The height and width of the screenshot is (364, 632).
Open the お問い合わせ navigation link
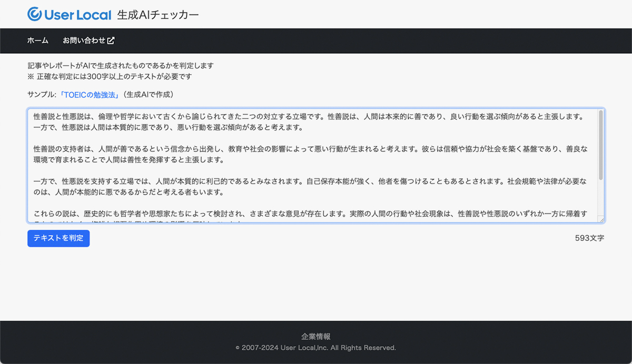[x=84, y=41]
